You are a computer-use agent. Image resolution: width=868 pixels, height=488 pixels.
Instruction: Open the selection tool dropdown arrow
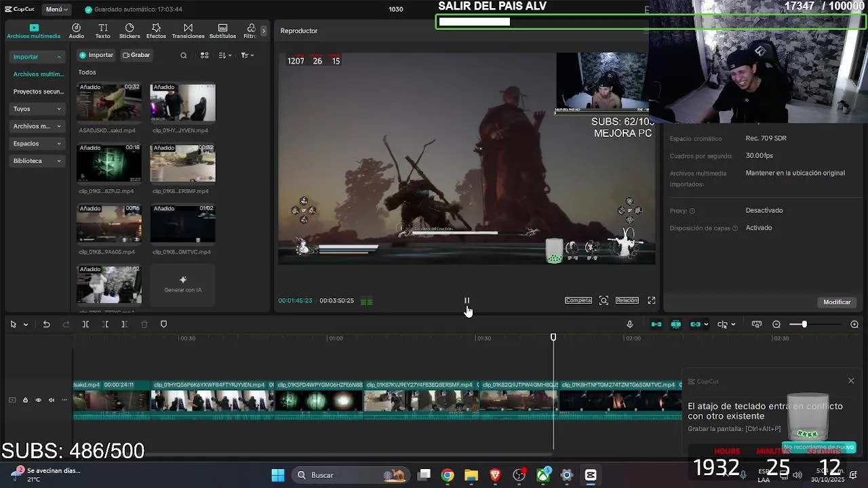26,325
